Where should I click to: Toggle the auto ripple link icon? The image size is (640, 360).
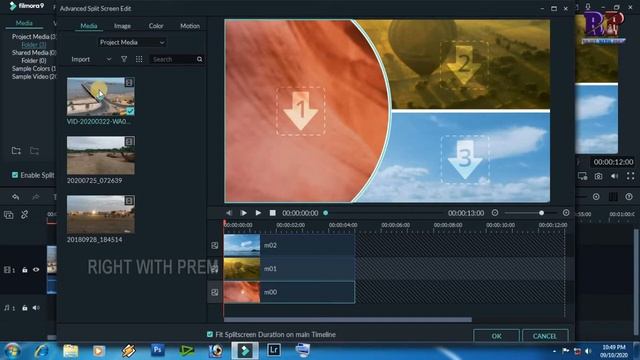point(24,215)
